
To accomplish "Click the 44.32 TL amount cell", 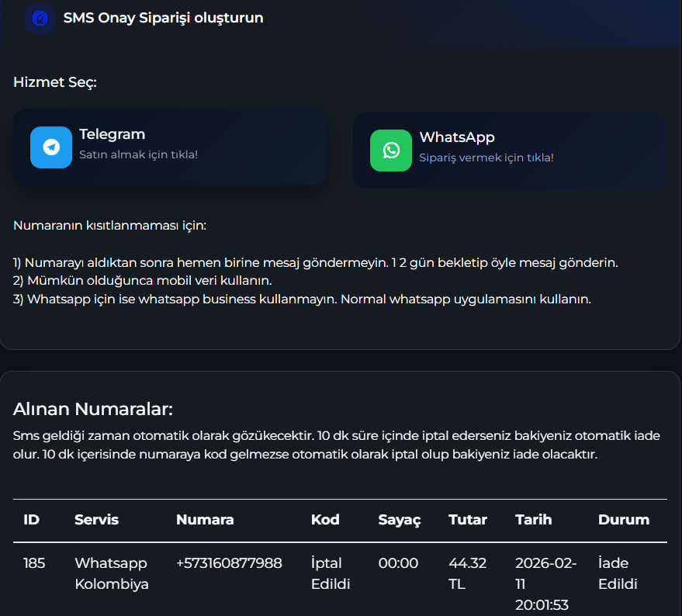I will (x=468, y=573).
